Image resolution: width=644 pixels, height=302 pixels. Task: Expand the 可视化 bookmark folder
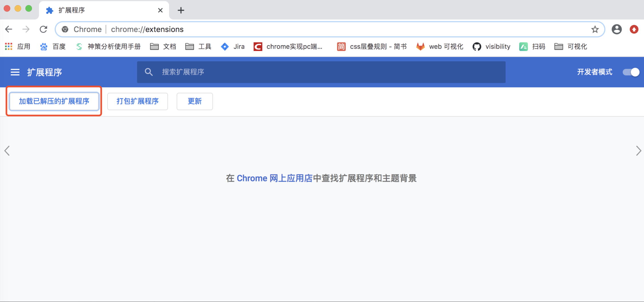(x=571, y=46)
